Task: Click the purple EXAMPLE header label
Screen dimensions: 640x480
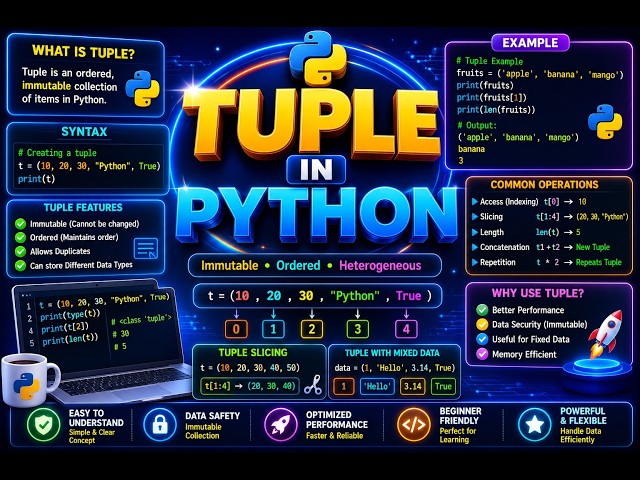Action: 530,43
